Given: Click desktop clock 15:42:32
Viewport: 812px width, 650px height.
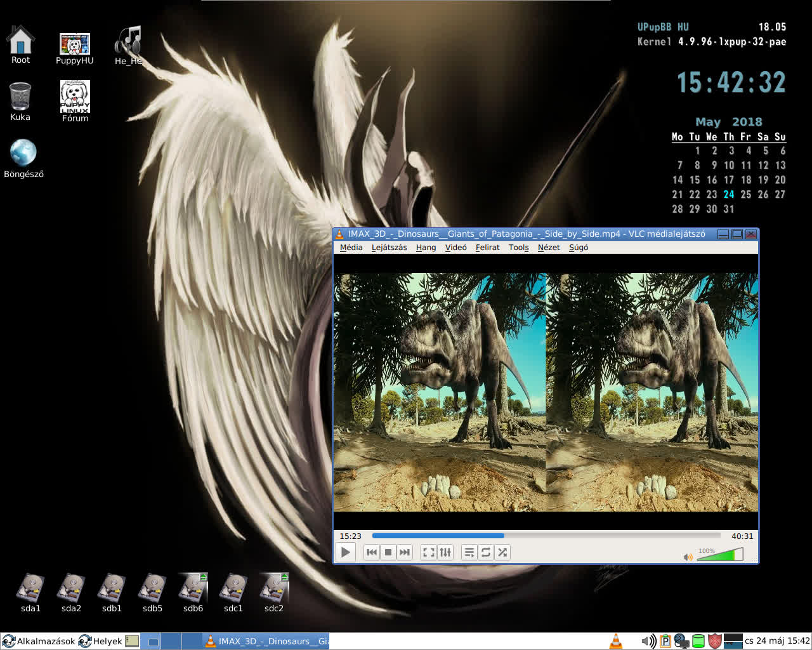Looking at the screenshot, I should click(x=731, y=83).
